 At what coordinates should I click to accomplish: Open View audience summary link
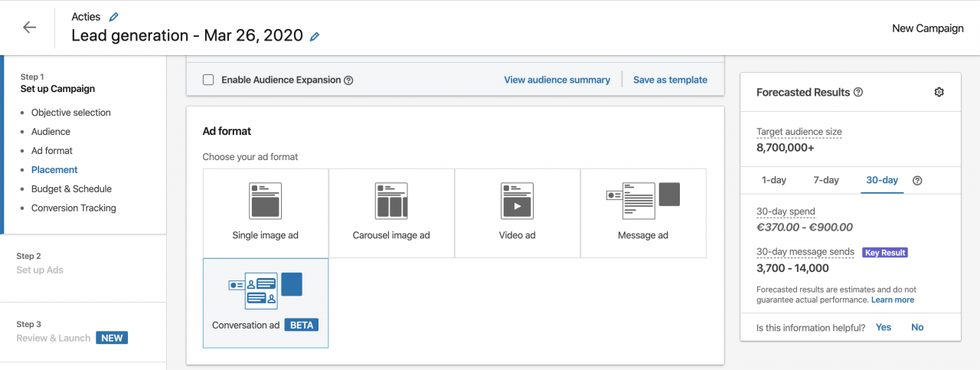[x=557, y=80]
